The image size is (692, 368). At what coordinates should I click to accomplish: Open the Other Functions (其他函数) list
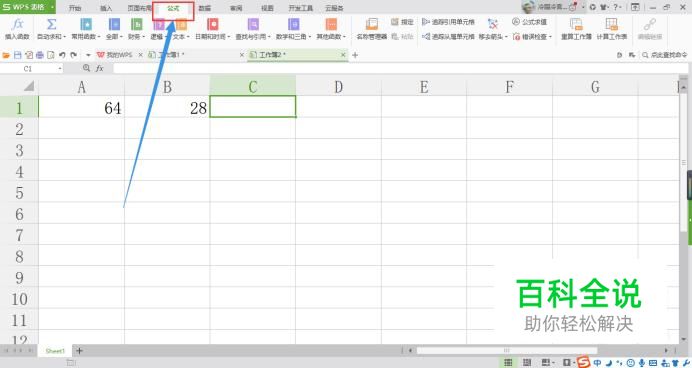pos(331,29)
